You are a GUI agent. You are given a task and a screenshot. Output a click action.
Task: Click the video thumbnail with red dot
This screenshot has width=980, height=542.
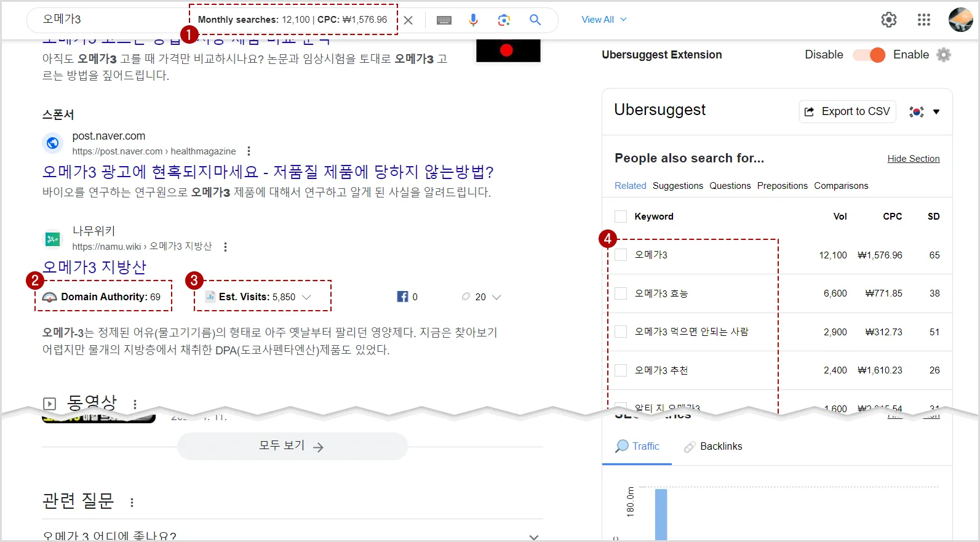508,50
